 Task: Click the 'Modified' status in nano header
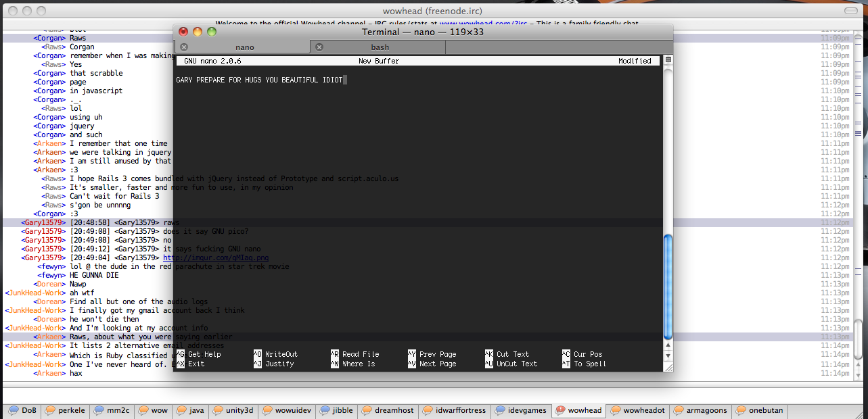[635, 61]
